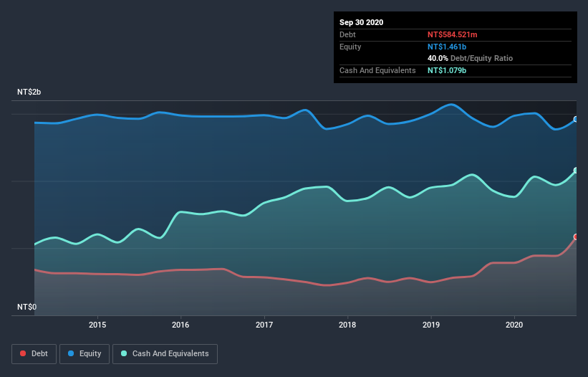The height and width of the screenshot is (377, 588).
Task: Click teal dot in Cash legend
Action: point(124,353)
